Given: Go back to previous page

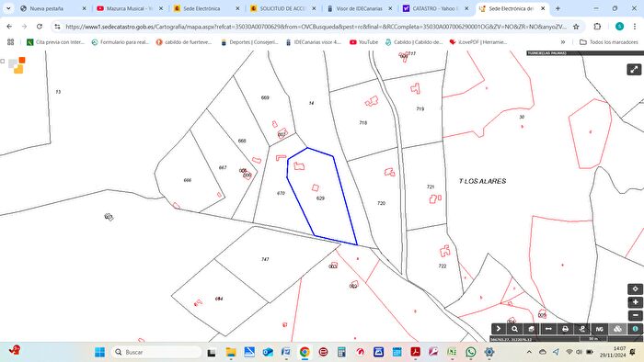Looking at the screenshot, I should point(9,27).
